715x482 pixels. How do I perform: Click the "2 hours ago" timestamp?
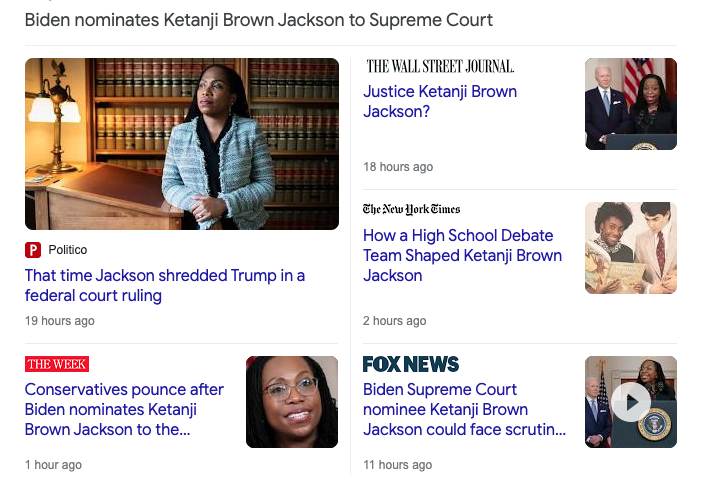click(395, 321)
